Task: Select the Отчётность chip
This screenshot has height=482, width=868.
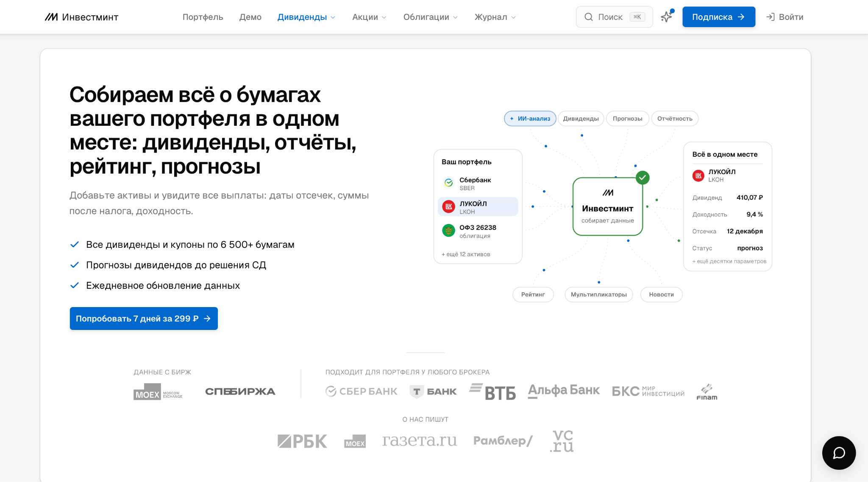Action: 675,119
